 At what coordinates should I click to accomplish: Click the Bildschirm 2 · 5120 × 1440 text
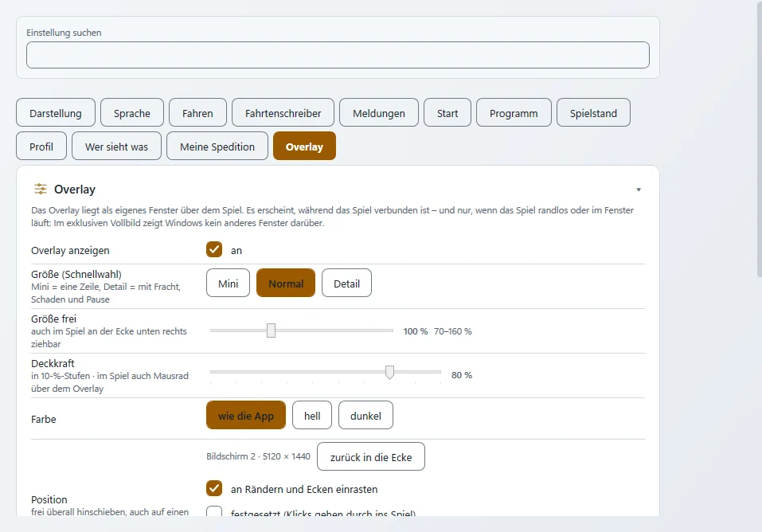tap(258, 456)
